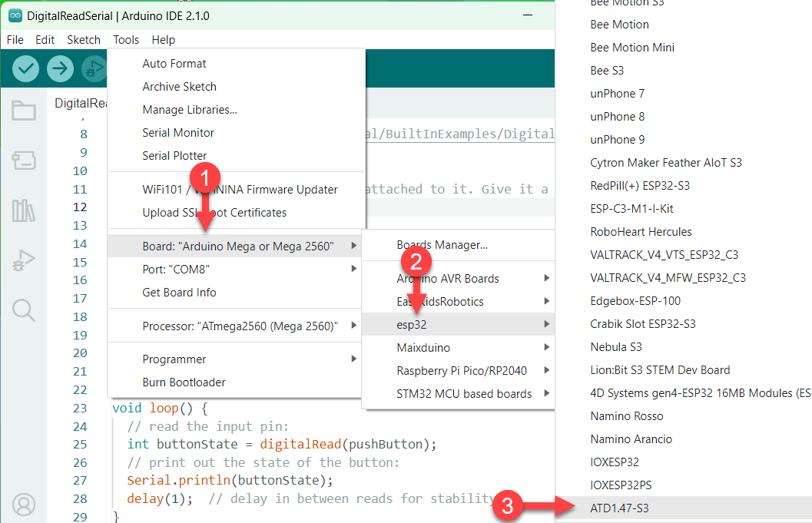Choose Archive Sketch menu entry
The height and width of the screenshot is (523, 812).
pos(236,87)
